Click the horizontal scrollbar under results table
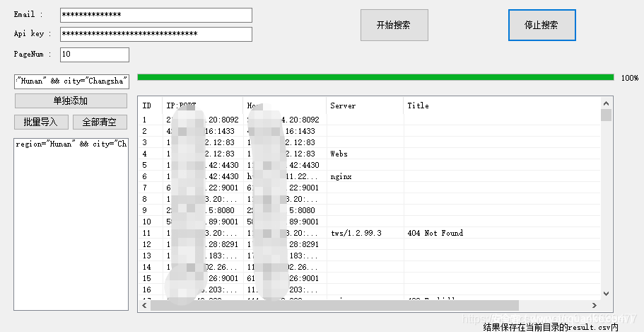Screen dimensions: 644x332 coord(332,304)
